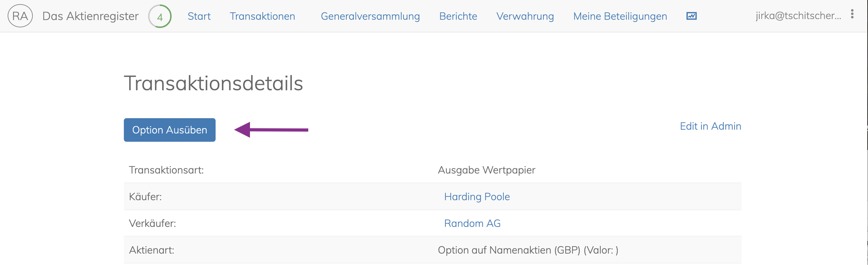Screen dimensions: 868x265
Task: Open the three-dot overflow menu
Action: (x=852, y=14)
